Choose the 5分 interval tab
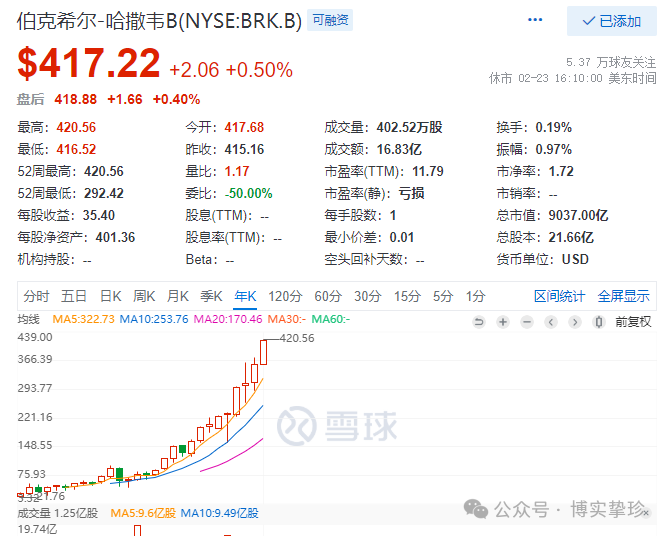The height and width of the screenshot is (536, 666). [x=443, y=296]
